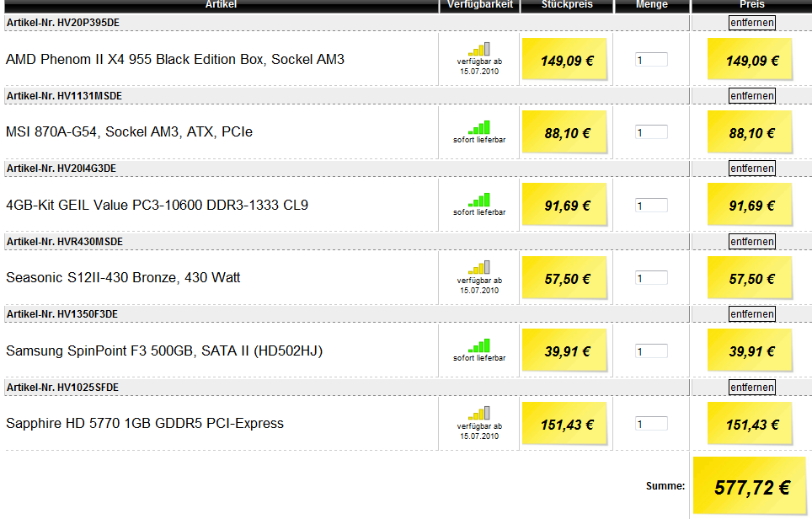Click the 577,72 € total sum note
This screenshot has width=812, height=519.
click(x=751, y=486)
